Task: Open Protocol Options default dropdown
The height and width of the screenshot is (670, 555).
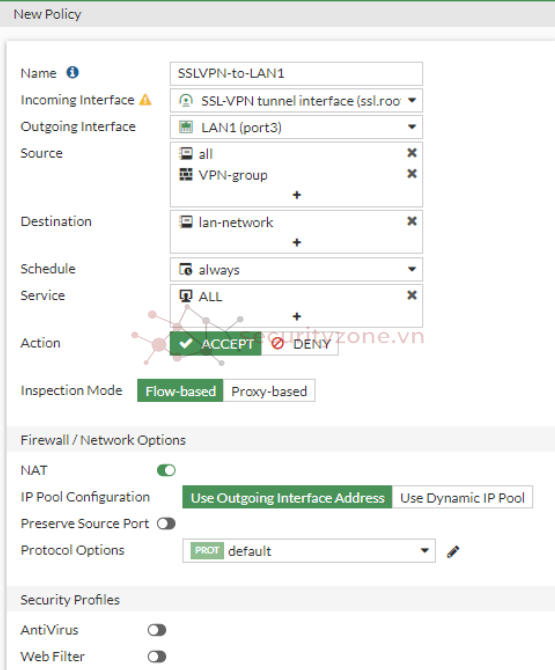Action: pyautogui.click(x=309, y=551)
